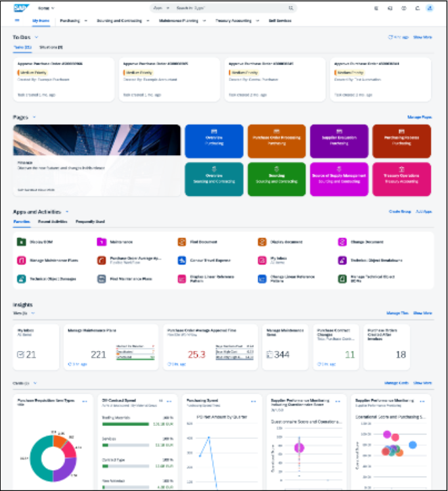Expand the Sourcing and Contracting menu chevron
This screenshot has width=448, height=491.
coord(148,20)
